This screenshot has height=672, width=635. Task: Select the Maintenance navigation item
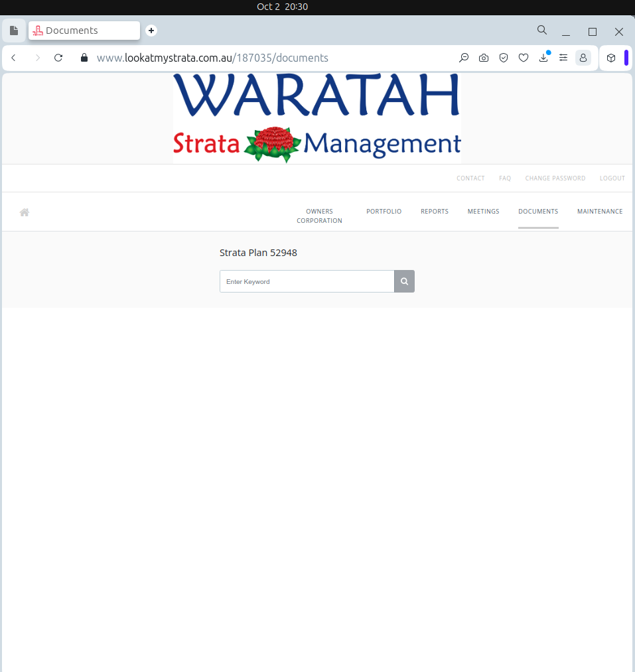600,212
